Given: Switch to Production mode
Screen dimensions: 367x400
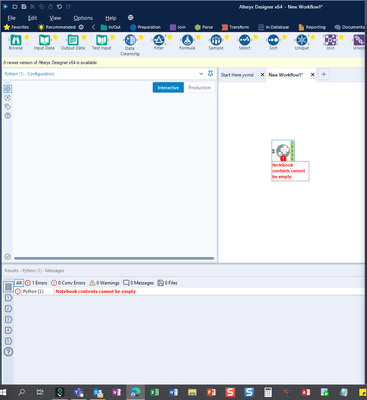Looking at the screenshot, I should tap(199, 88).
